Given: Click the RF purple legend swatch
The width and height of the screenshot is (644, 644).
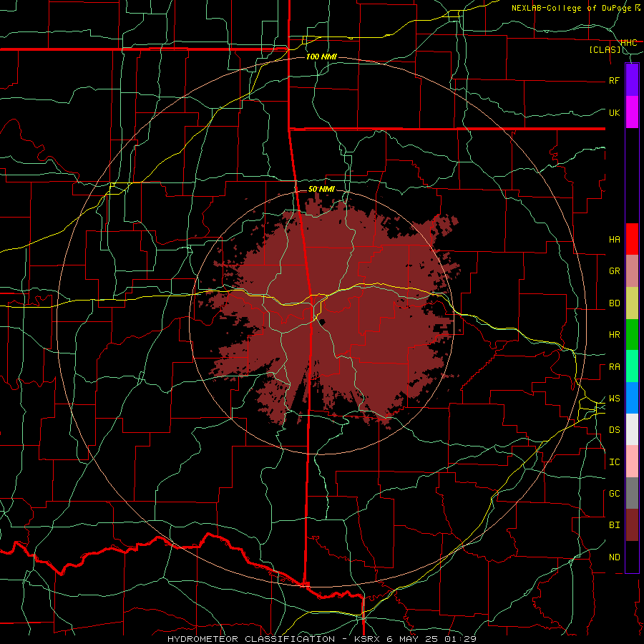Looking at the screenshot, I should click(632, 79).
